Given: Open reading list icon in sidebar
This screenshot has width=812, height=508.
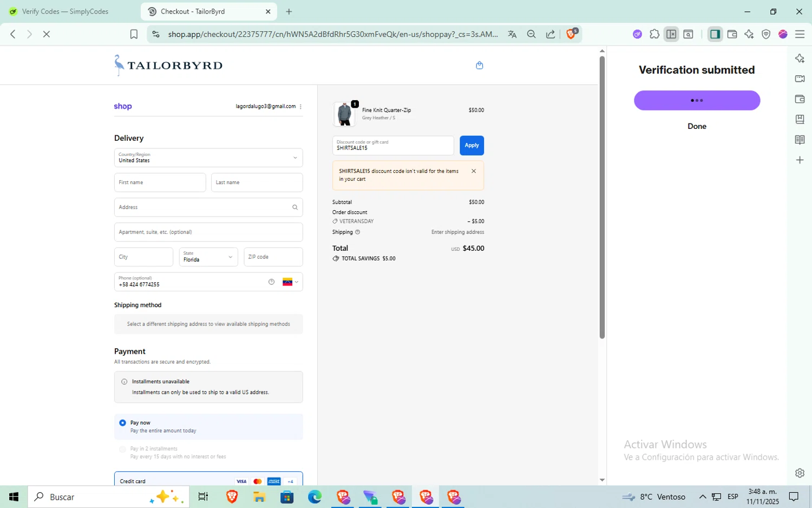Looking at the screenshot, I should [x=800, y=140].
